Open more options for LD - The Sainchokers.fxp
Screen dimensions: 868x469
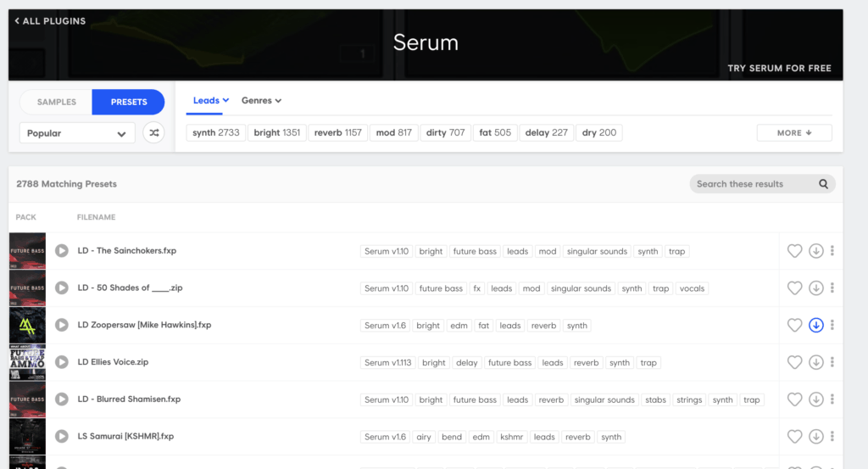tap(832, 251)
